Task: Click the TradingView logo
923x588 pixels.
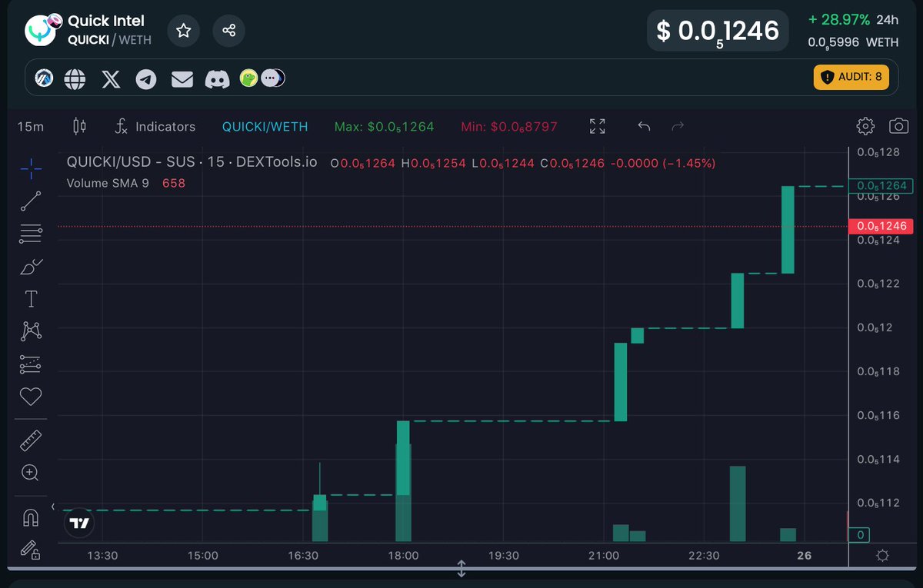Action: (79, 523)
